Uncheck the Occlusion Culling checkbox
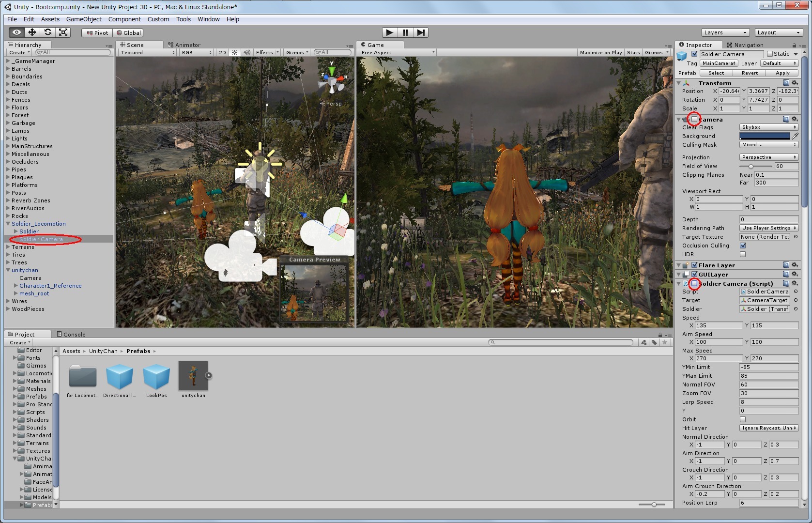 pos(743,246)
